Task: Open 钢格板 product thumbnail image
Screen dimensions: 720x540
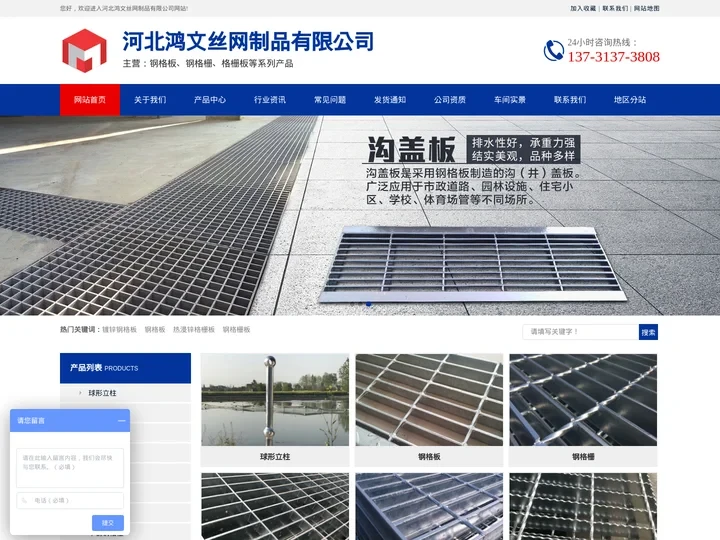Action: pos(429,400)
